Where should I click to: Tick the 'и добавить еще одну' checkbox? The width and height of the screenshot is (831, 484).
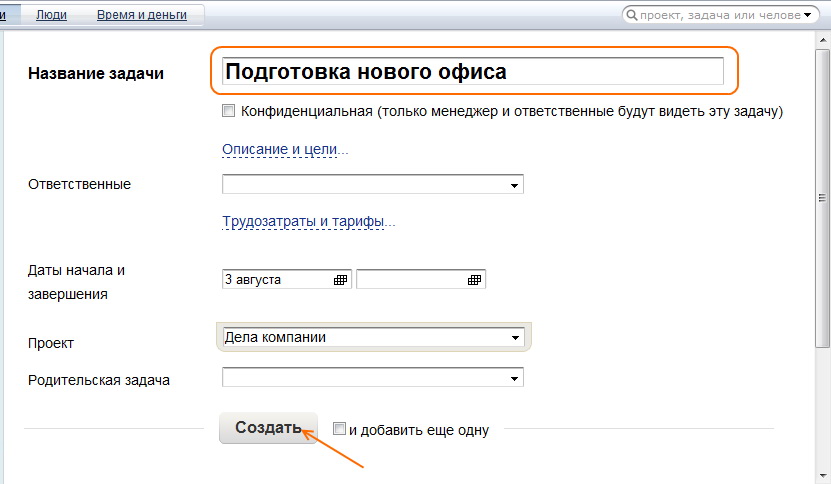tap(339, 429)
